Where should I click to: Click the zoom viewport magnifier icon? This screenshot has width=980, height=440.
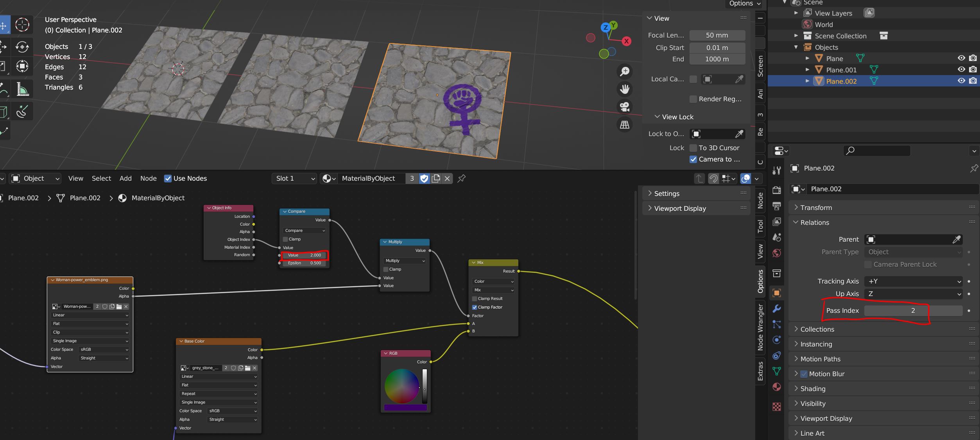(x=625, y=72)
